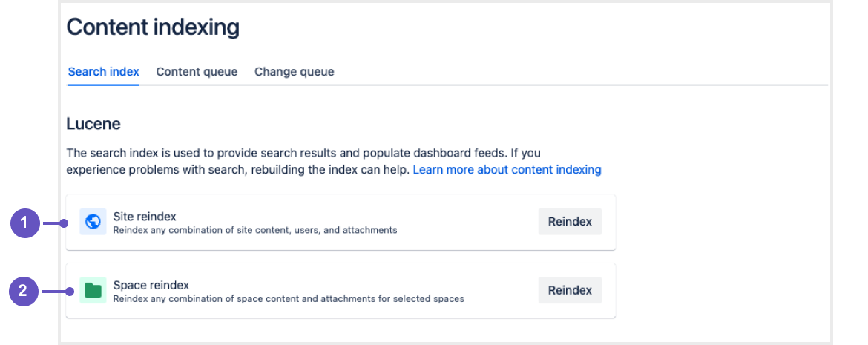Open the Content queue tab
Screen dimensions: 868x345
197,72
